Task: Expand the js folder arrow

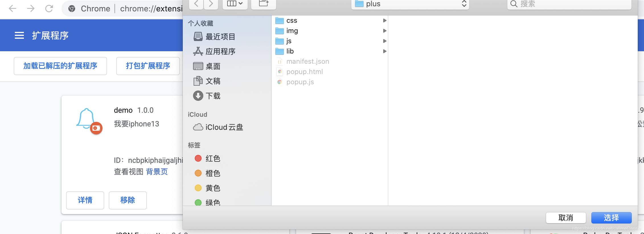Action: coord(385,41)
